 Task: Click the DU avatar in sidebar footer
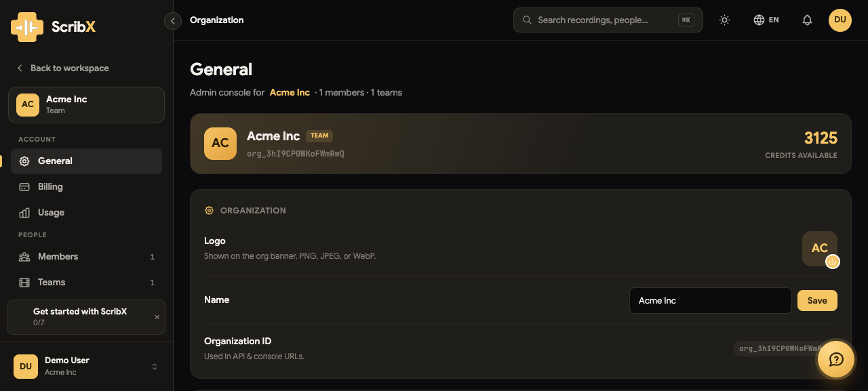(x=26, y=367)
